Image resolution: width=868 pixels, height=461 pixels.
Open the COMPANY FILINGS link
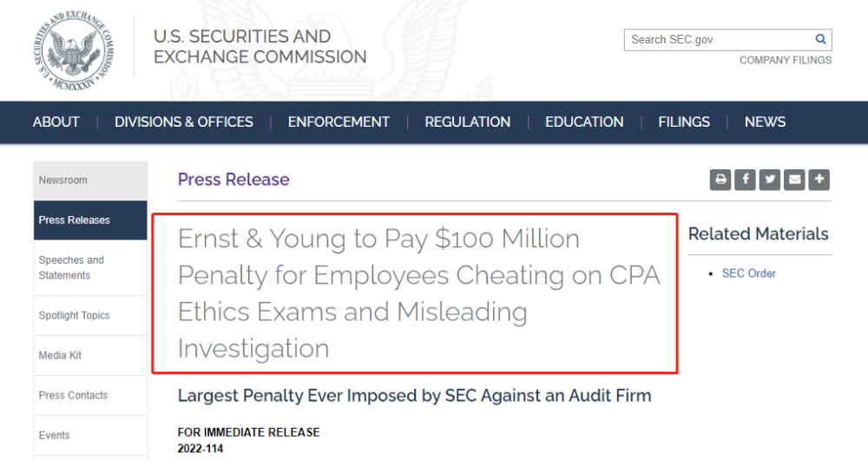coord(785,61)
